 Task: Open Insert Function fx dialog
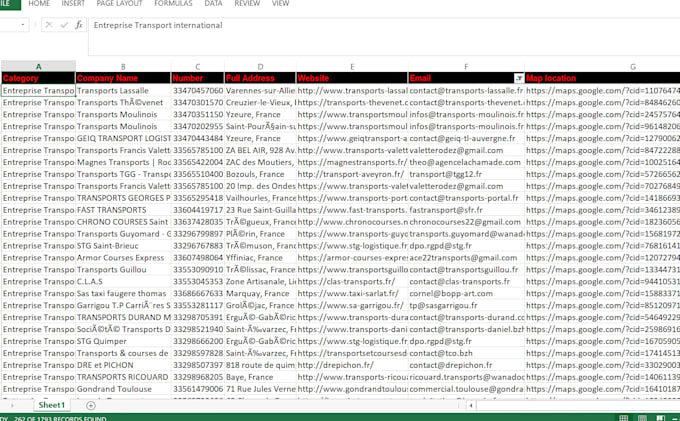coord(78,25)
